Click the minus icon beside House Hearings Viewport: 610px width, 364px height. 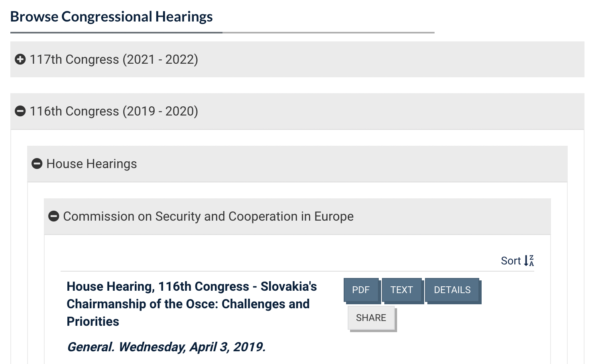click(37, 164)
